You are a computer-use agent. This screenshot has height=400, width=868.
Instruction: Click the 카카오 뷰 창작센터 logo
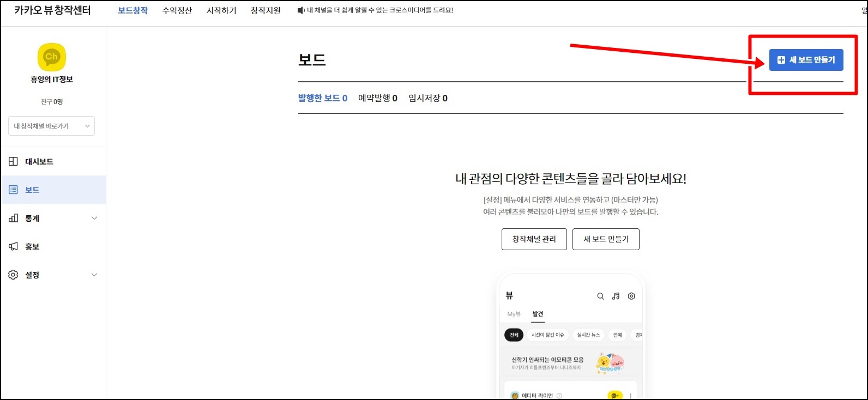tap(52, 10)
